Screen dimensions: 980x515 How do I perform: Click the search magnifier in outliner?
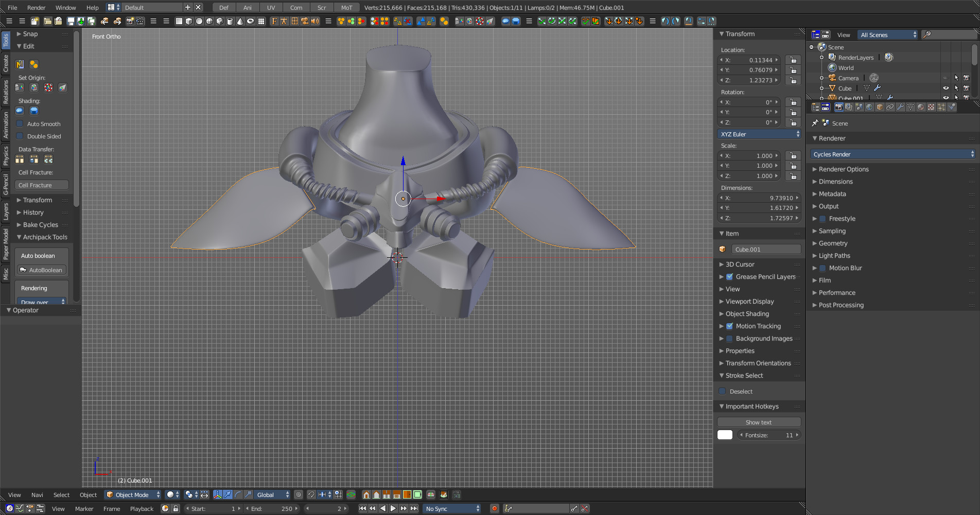927,34
